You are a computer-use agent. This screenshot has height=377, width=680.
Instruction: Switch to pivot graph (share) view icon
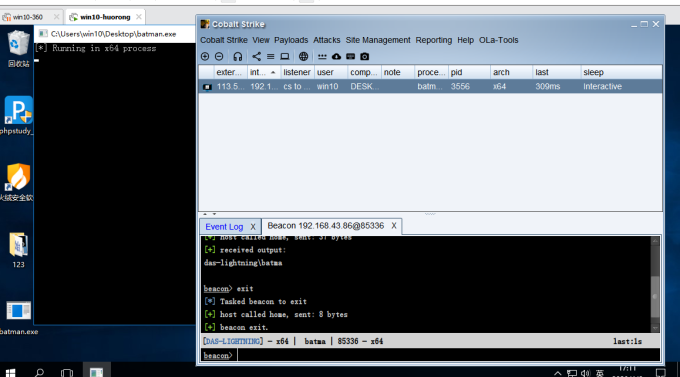257,56
